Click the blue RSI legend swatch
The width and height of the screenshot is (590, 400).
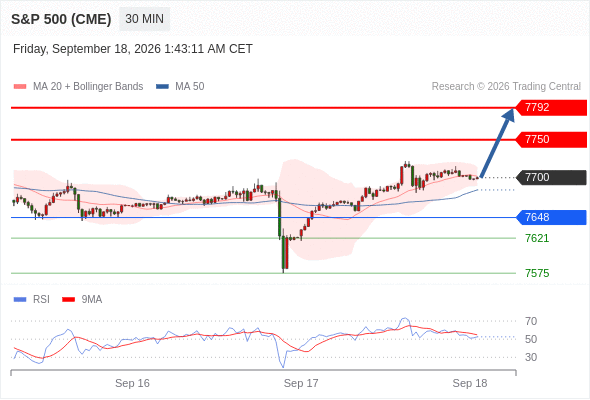20,300
